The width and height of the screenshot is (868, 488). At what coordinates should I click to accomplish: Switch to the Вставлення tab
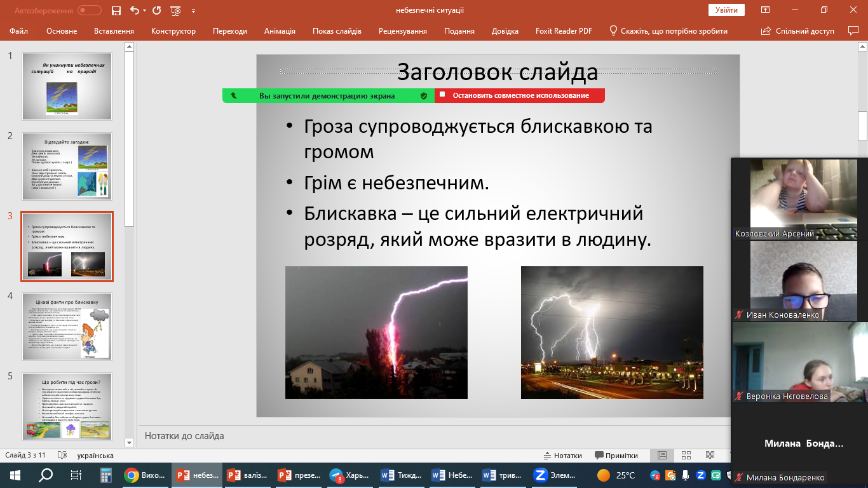tap(114, 30)
